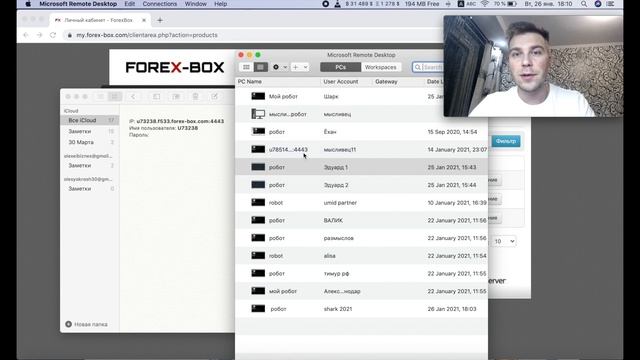Select PC icon for 'Мой робот' Шарк row
The height and width of the screenshot is (360, 640).
click(258, 96)
